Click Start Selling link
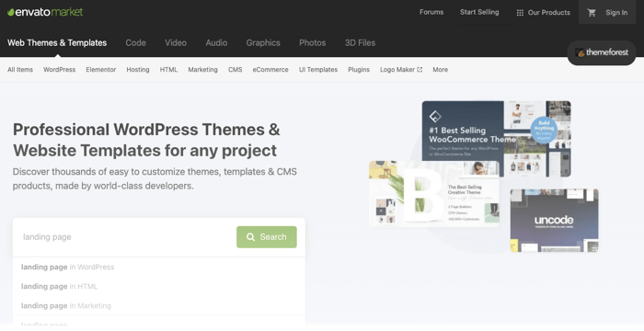Viewport: 644px width, 331px height. click(479, 12)
